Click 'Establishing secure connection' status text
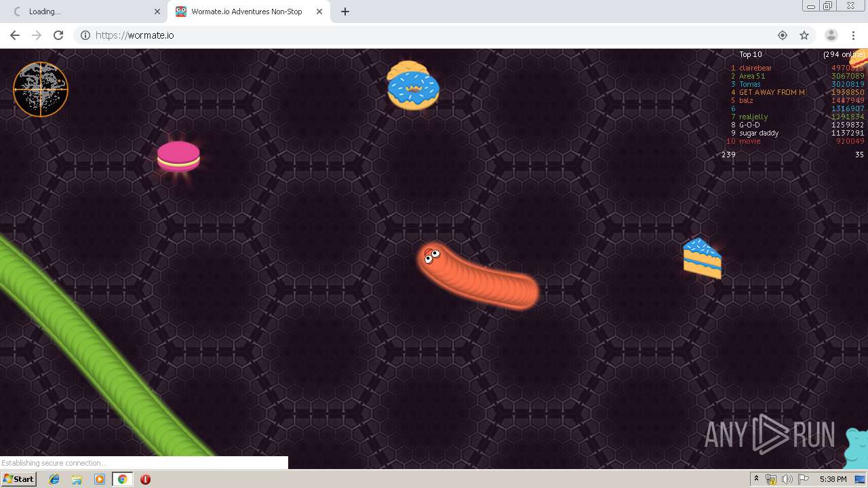This screenshot has width=868, height=488. coord(54,463)
